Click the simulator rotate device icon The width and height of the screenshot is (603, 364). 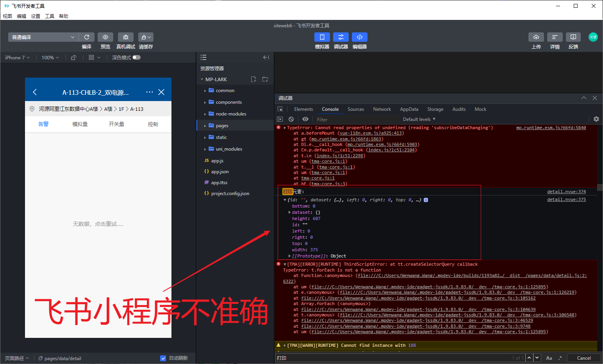[73, 57]
